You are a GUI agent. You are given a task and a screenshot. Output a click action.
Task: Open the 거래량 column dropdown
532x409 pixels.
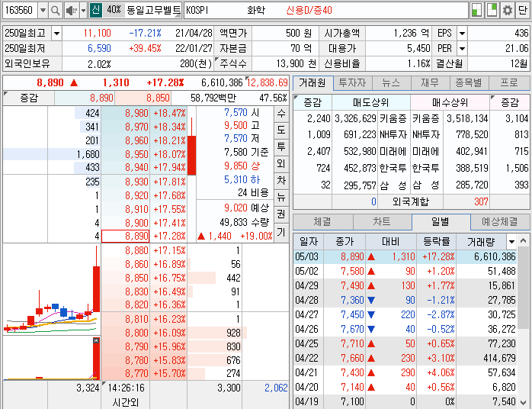click(511, 242)
